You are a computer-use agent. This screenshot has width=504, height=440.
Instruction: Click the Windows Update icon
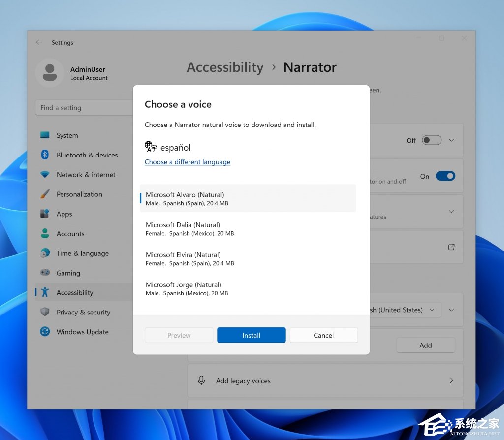click(45, 332)
